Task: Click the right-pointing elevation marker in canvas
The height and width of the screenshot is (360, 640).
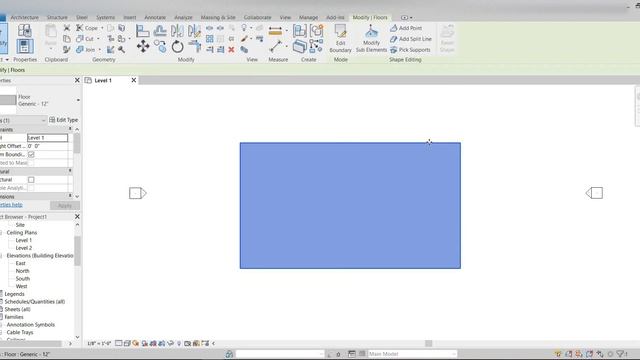Action: [138, 193]
